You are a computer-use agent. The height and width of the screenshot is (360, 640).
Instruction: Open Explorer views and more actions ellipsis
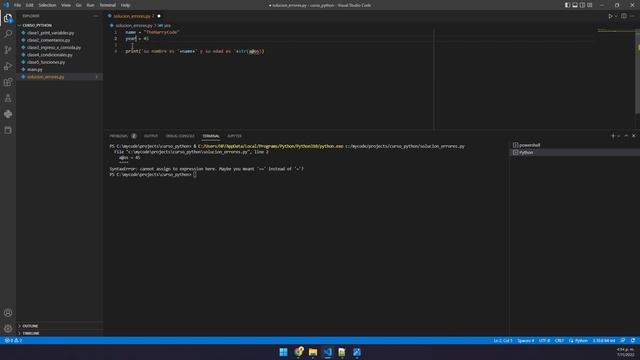pyautogui.click(x=96, y=16)
